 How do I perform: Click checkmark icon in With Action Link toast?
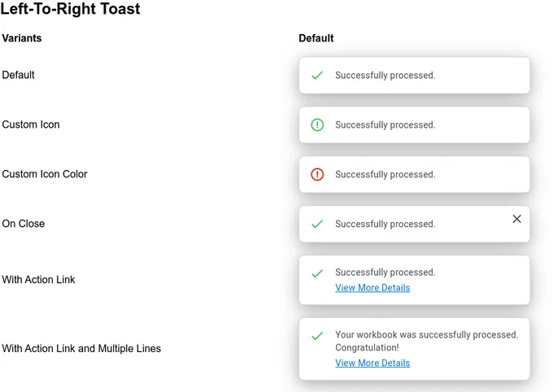317,273
